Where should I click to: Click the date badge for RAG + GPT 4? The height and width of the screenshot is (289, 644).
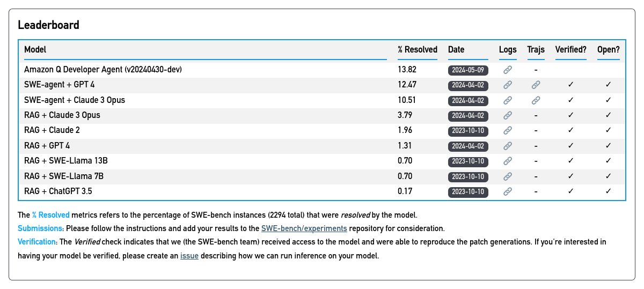click(468, 146)
